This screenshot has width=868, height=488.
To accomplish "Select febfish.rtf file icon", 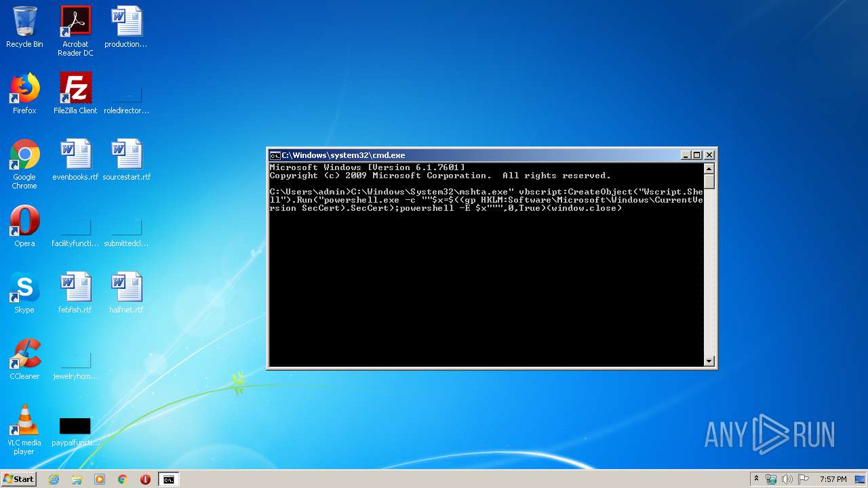I will tap(75, 293).
